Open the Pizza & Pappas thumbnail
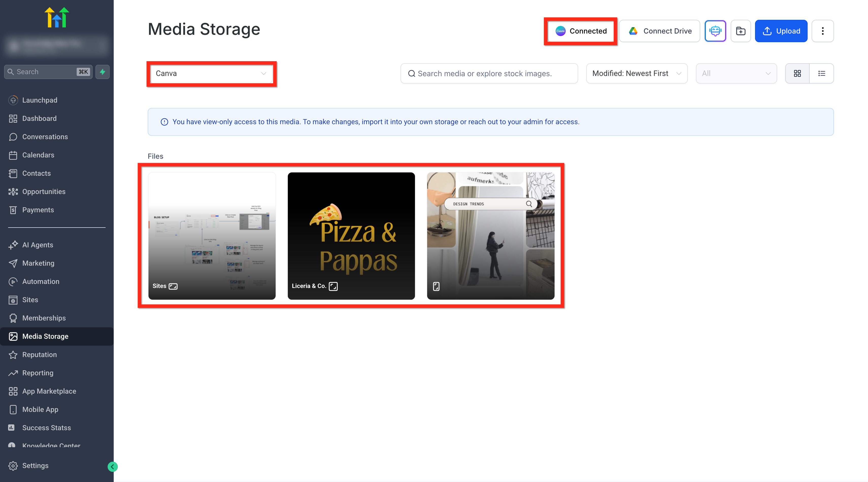Image resolution: width=868 pixels, height=482 pixels. (351, 236)
